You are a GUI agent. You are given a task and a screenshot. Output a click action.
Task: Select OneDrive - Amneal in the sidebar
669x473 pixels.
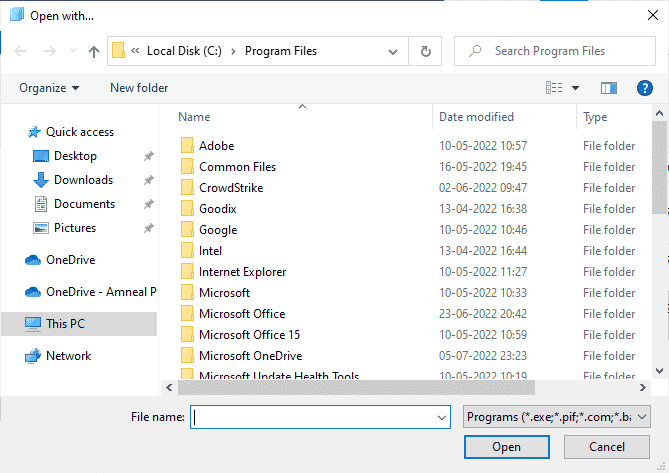pos(101,292)
